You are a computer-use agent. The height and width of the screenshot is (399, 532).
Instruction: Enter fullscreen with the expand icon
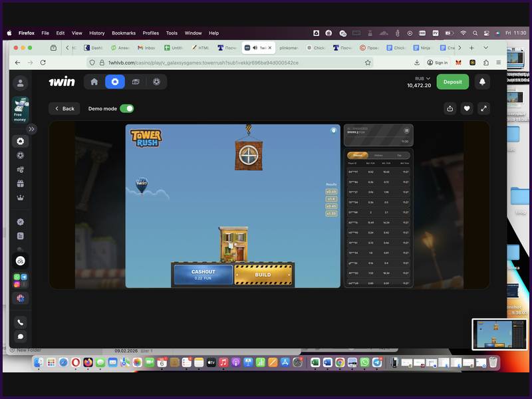tap(483, 108)
